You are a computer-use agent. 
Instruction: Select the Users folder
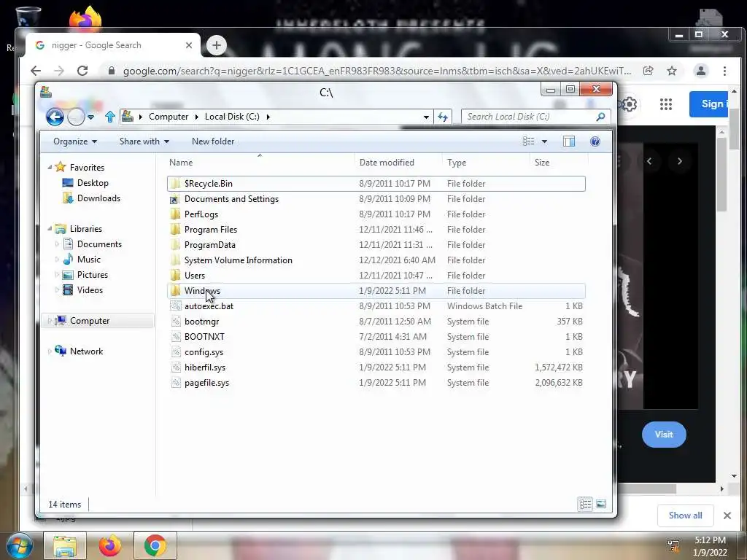[x=376, y=275]
